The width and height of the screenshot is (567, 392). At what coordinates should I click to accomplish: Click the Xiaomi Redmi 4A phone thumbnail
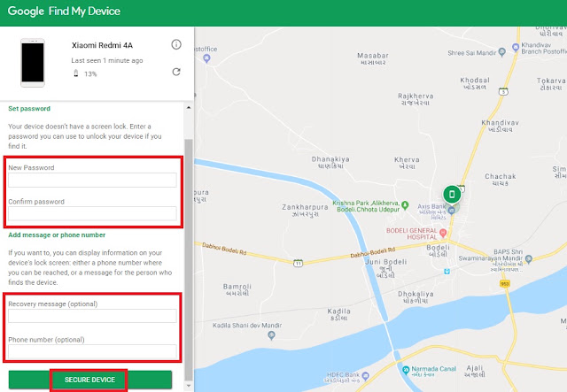point(33,63)
